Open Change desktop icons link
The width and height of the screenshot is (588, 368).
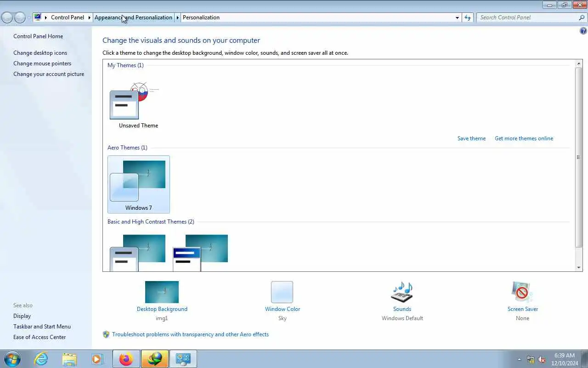pyautogui.click(x=40, y=53)
